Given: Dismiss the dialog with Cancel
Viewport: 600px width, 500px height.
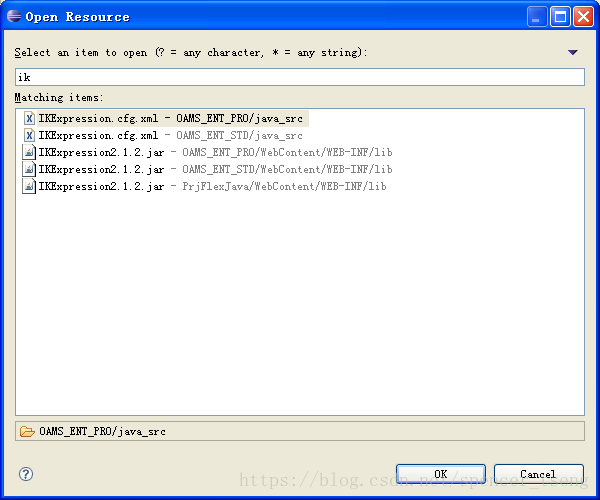Looking at the screenshot, I should click(x=538, y=474).
